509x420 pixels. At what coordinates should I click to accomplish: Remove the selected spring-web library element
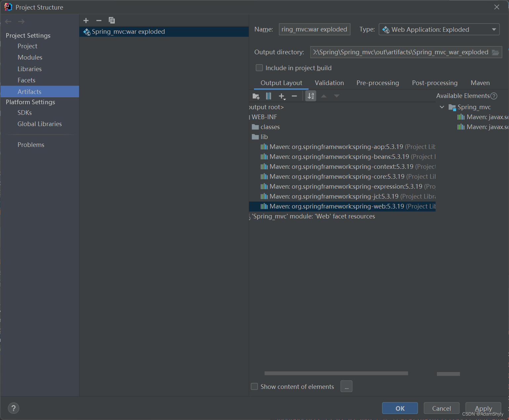tap(294, 96)
